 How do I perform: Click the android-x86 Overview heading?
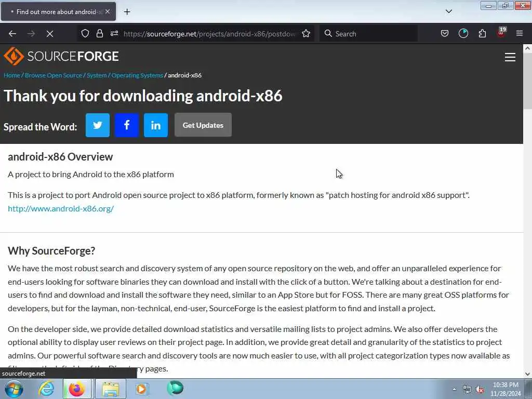(60, 157)
